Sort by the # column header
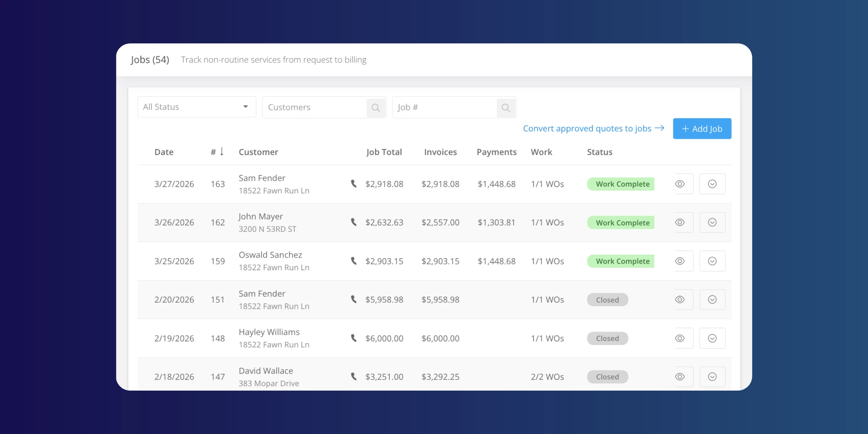The image size is (868, 434). [x=217, y=152]
